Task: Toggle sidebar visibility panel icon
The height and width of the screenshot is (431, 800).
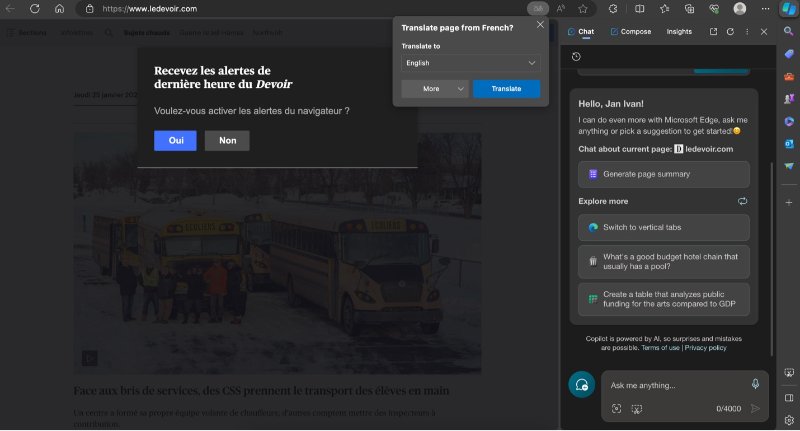Action: point(789,398)
